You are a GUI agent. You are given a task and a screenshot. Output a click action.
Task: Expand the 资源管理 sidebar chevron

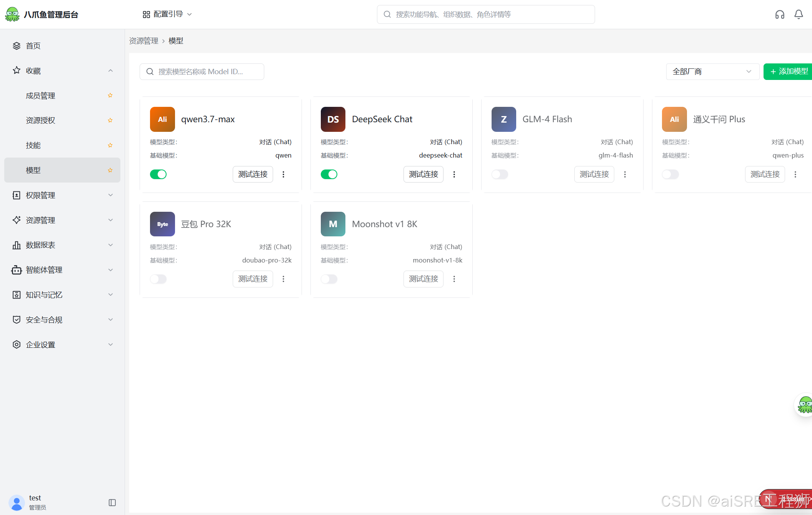(111, 220)
